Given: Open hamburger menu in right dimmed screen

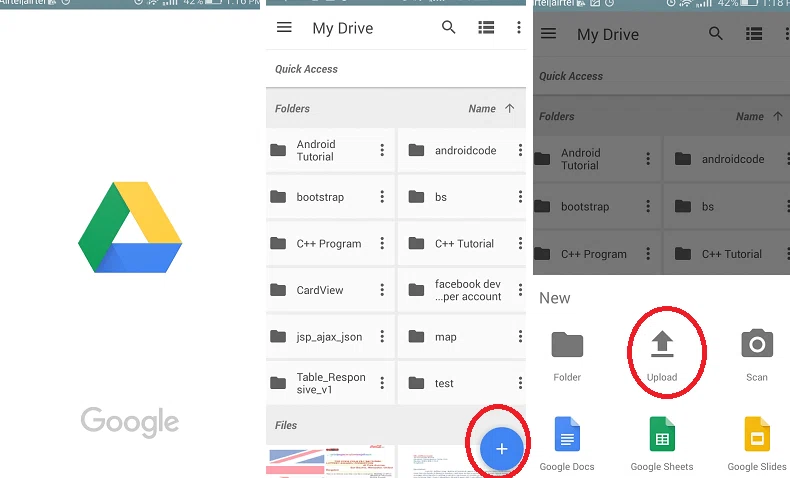Looking at the screenshot, I should click(548, 34).
